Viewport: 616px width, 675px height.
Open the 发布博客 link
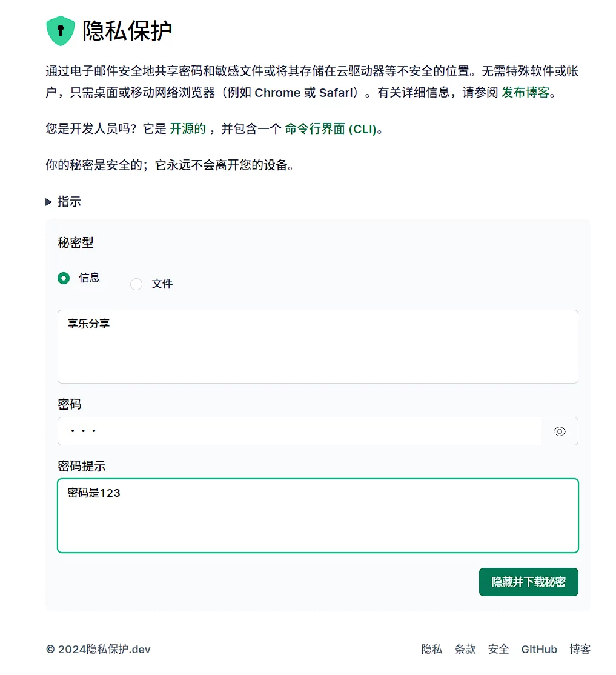point(525,93)
